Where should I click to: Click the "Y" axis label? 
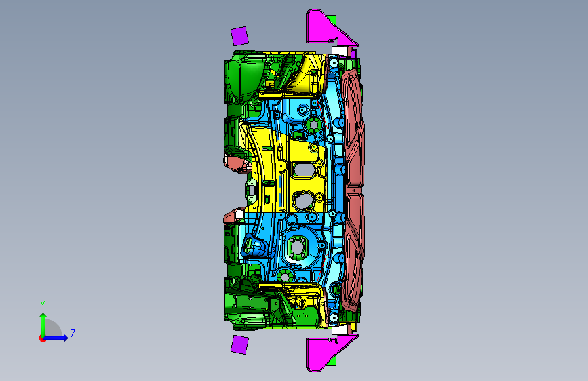(x=43, y=305)
